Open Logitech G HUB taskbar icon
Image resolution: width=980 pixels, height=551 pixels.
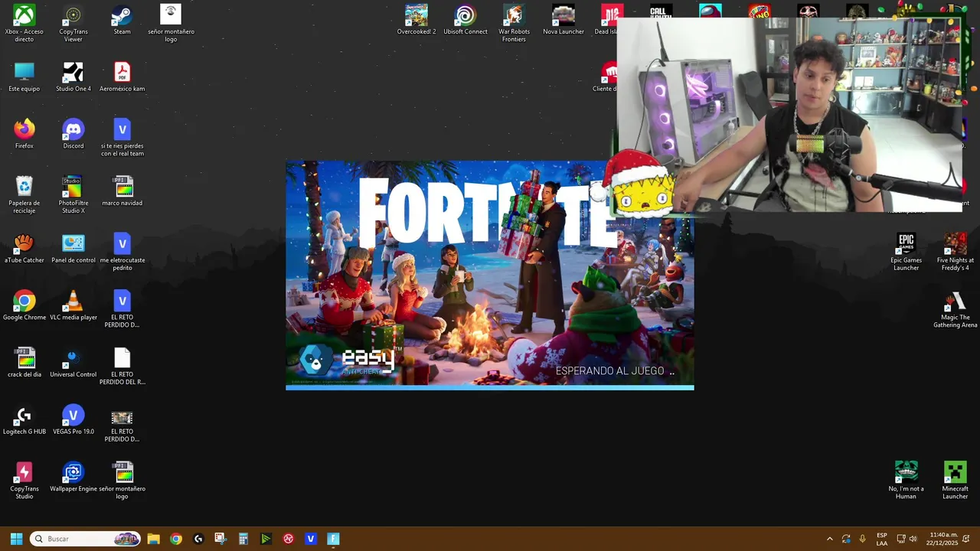[198, 539]
